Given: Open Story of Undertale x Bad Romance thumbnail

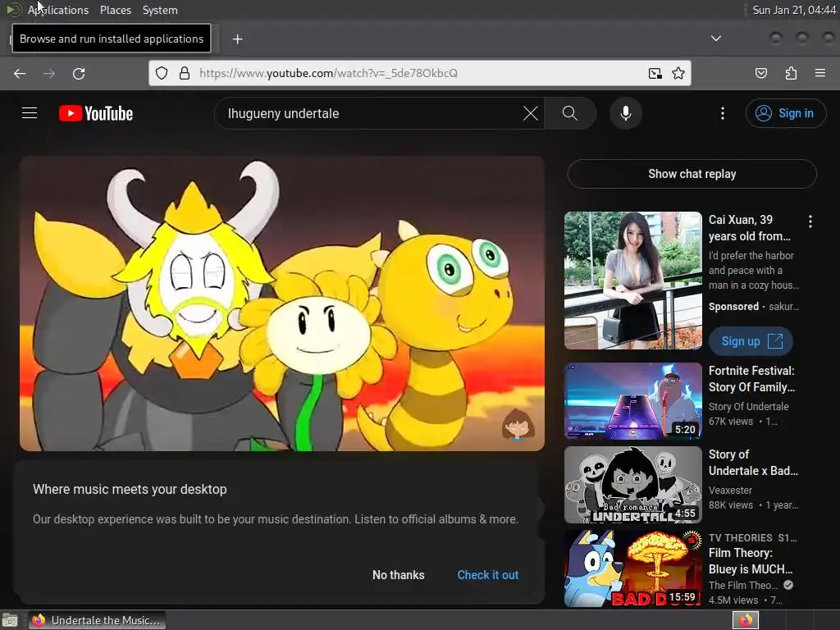Looking at the screenshot, I should 632,485.
